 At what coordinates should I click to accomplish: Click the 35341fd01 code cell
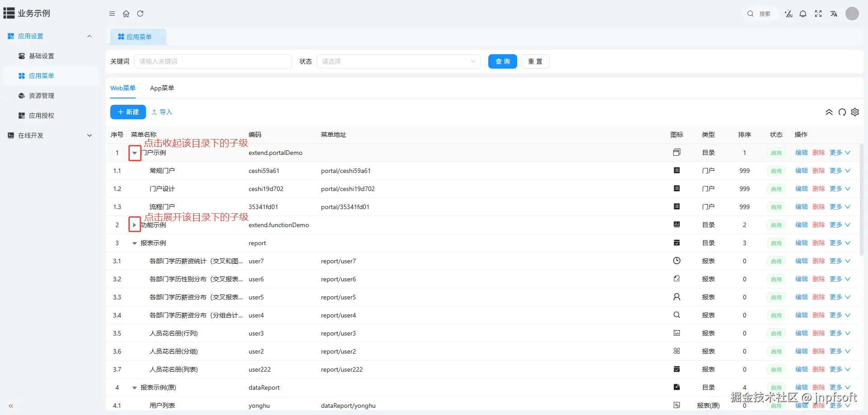pos(263,207)
